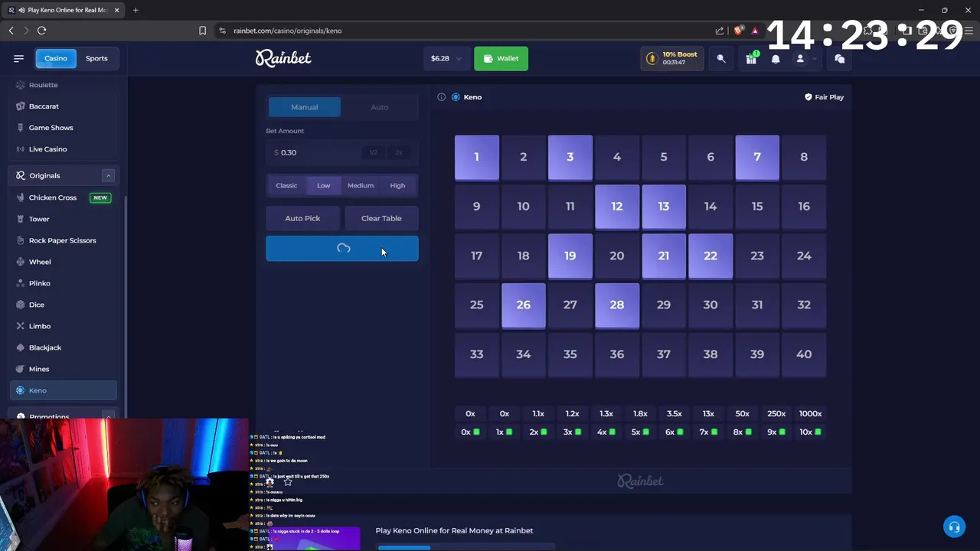The image size is (980, 551).
Task: Collapse the Originals section
Action: [x=108, y=175]
